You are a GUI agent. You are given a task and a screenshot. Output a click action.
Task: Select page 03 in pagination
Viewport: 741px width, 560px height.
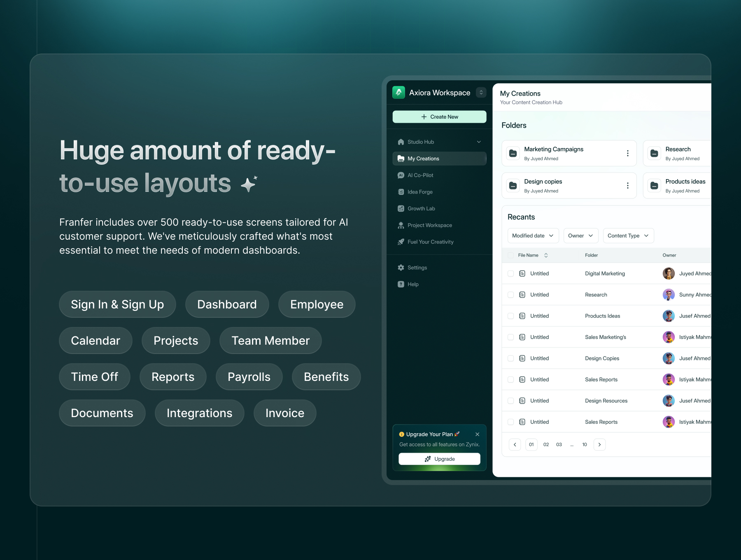coord(559,445)
